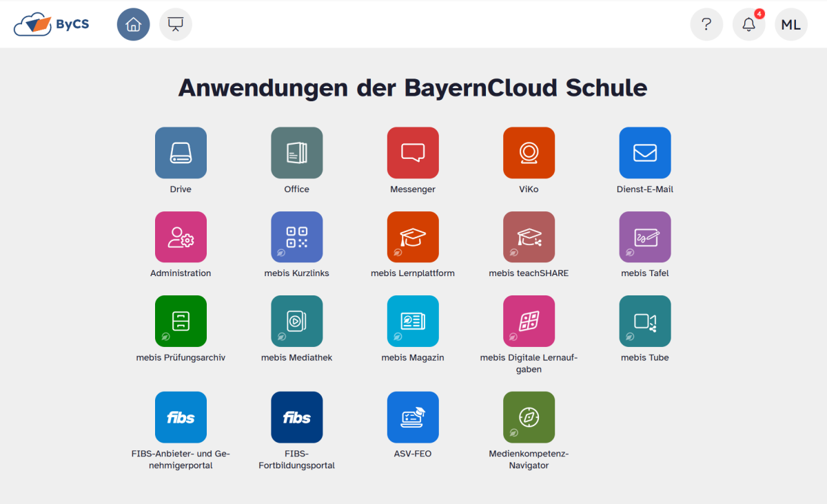
Task: Launch mebis Tafel whiteboard icon
Action: [644, 237]
